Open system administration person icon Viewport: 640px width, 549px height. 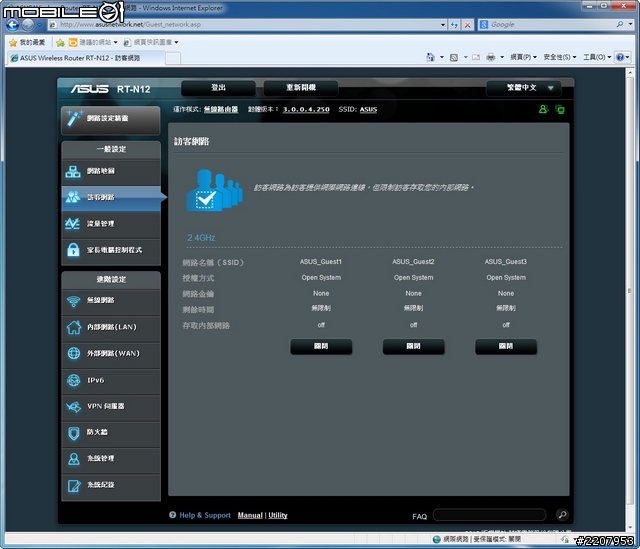[x=74, y=459]
